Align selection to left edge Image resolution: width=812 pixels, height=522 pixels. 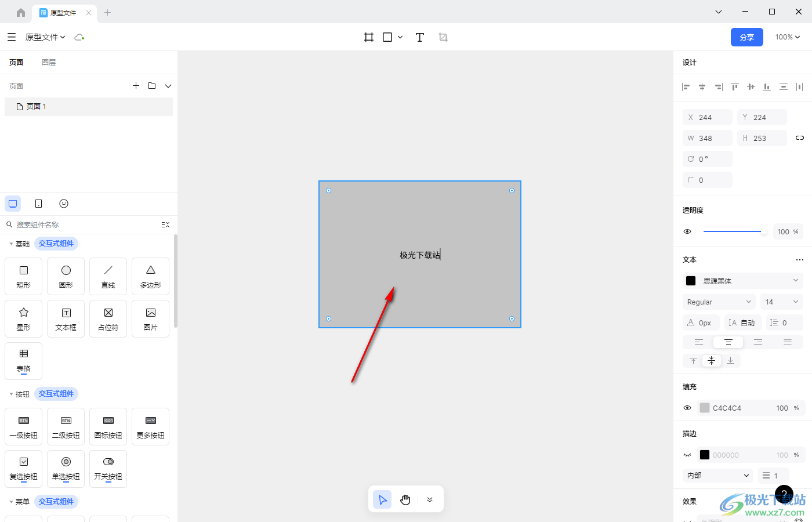point(686,87)
